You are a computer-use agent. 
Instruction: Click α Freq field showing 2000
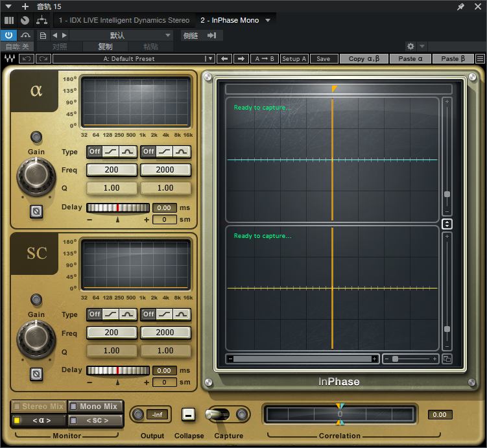pos(165,170)
